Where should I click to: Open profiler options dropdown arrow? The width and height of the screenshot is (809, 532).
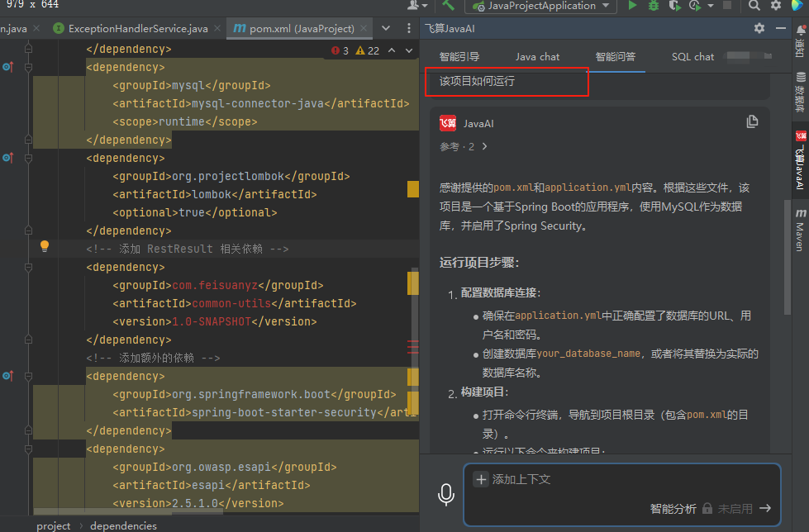(x=711, y=6)
